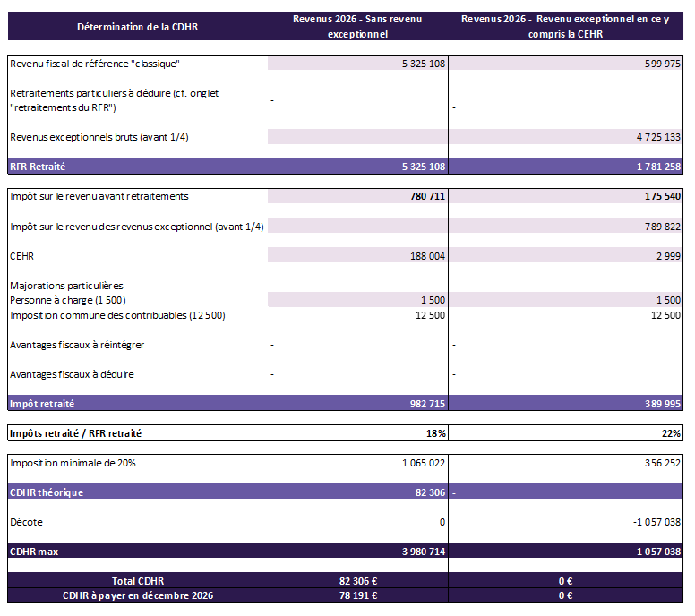
Task: Click the 4 725 133 revenus exceptionnels cell
Action: [656, 137]
